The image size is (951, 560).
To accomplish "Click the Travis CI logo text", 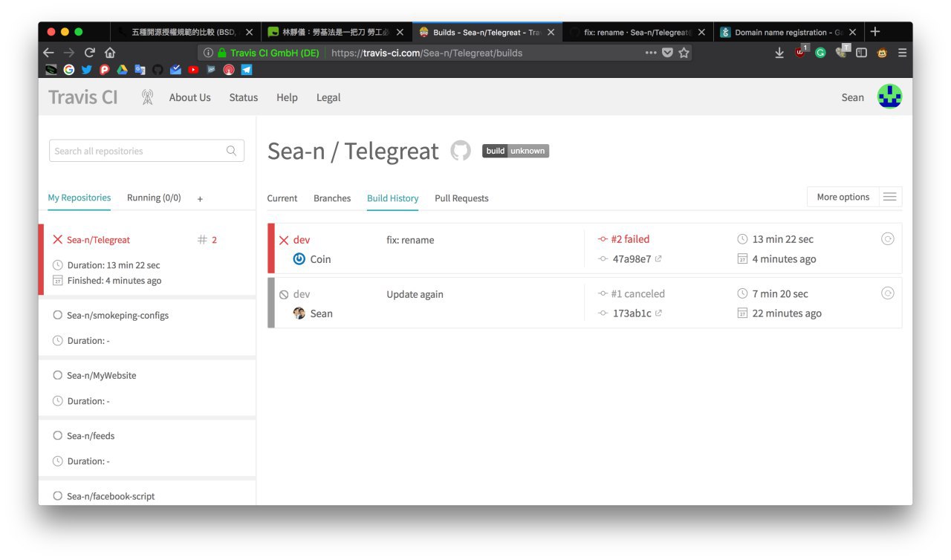I will click(x=83, y=97).
